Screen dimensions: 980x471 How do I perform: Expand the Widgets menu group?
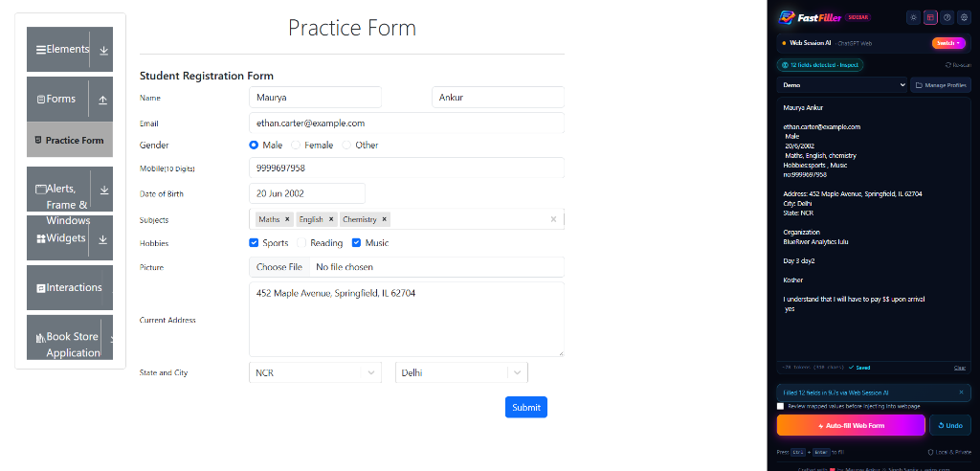coord(69,238)
